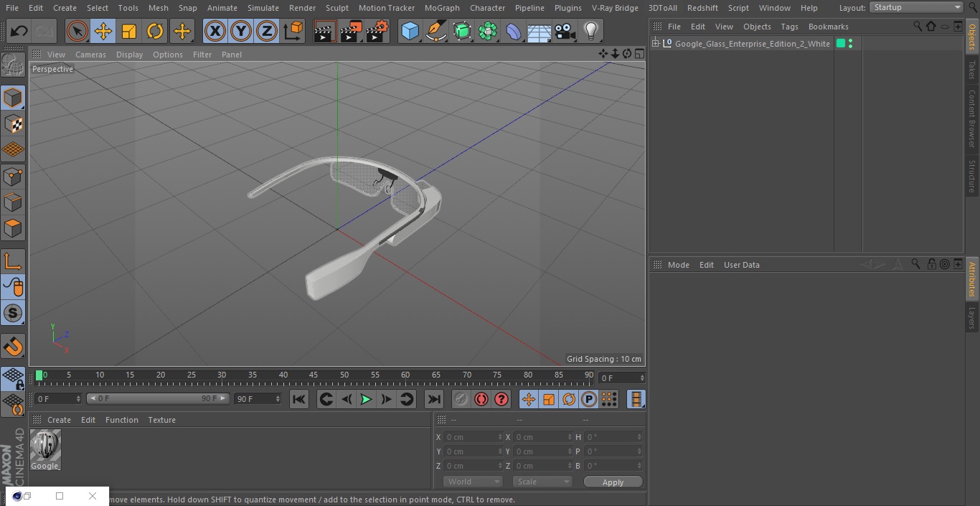The width and height of the screenshot is (980, 506).
Task: Toggle Snap magnet icon
Action: (x=13, y=347)
